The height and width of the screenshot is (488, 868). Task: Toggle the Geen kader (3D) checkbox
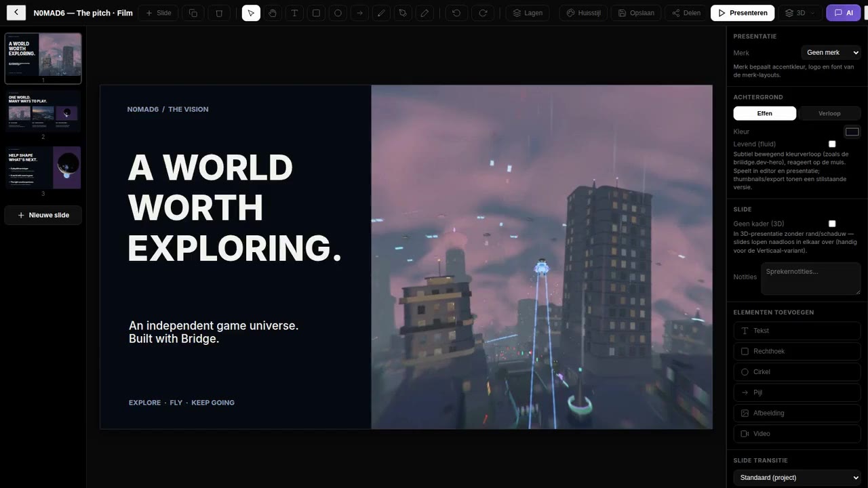tap(832, 224)
